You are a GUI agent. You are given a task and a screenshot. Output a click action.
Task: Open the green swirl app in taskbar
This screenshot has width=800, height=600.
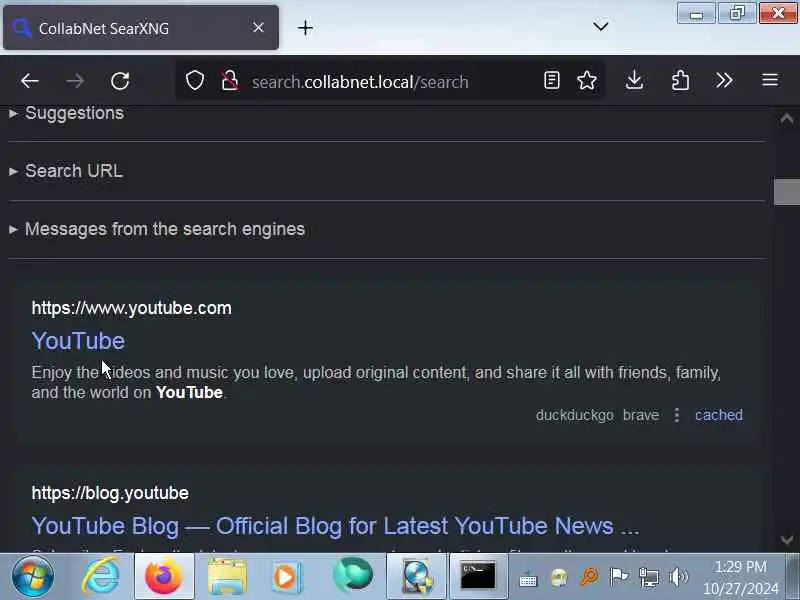coord(353,575)
